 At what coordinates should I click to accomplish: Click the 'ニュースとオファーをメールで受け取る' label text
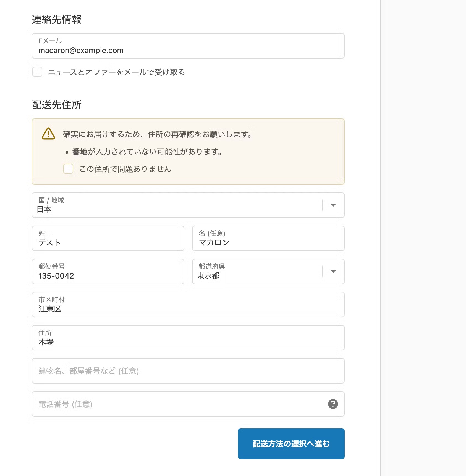pos(116,72)
